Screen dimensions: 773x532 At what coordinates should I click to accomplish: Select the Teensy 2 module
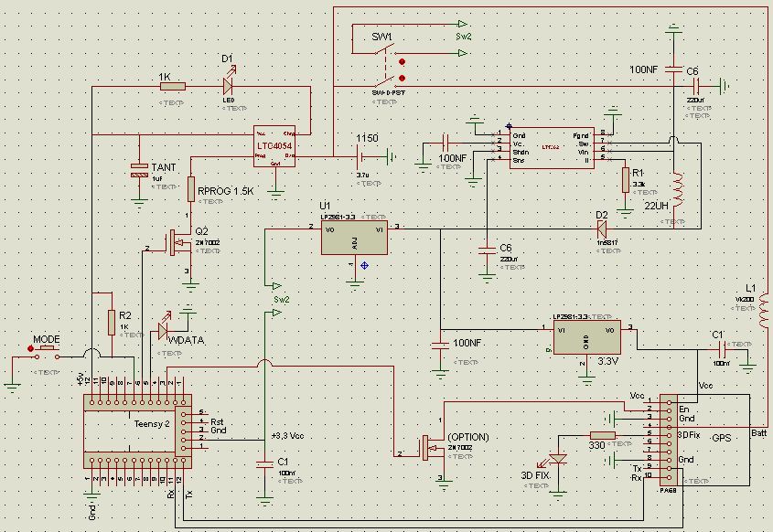pos(137,431)
